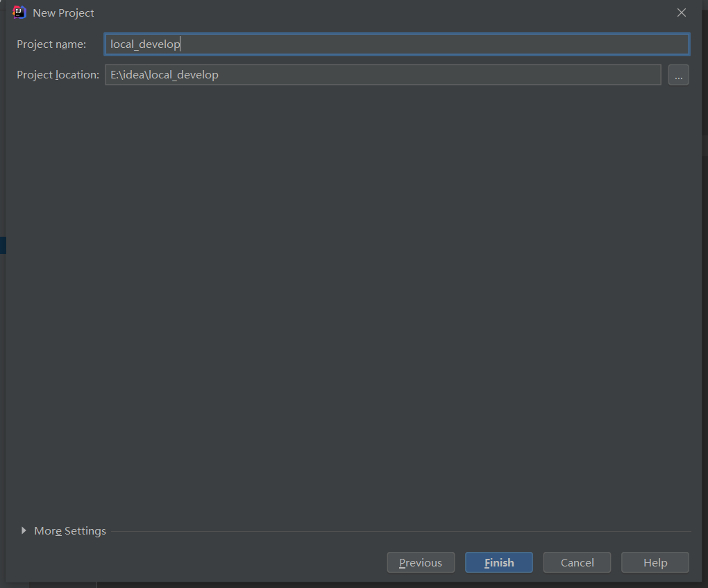
Task: Click the Project name input field
Action: [x=397, y=44]
